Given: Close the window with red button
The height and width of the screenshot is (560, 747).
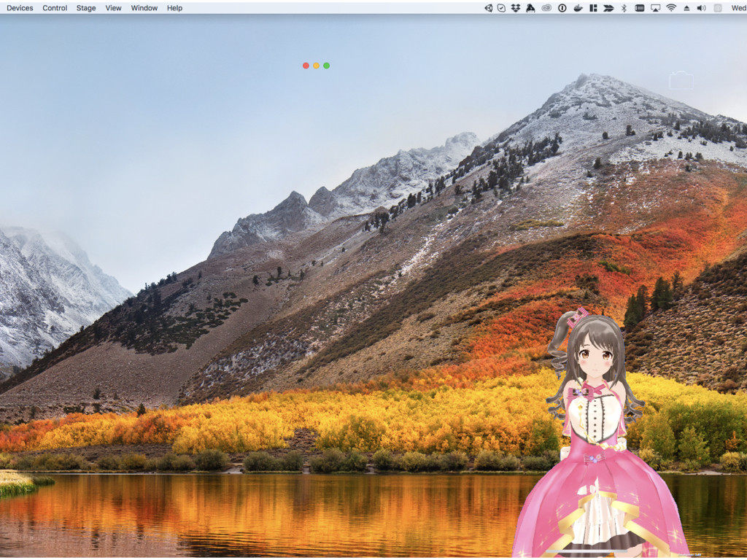Looking at the screenshot, I should [x=306, y=66].
